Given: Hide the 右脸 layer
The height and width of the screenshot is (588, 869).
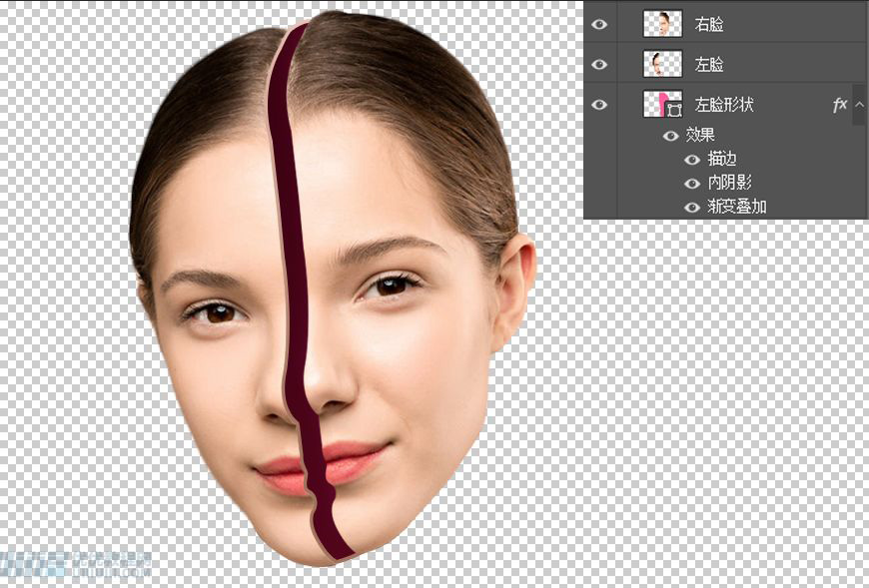Looking at the screenshot, I should coord(599,23).
